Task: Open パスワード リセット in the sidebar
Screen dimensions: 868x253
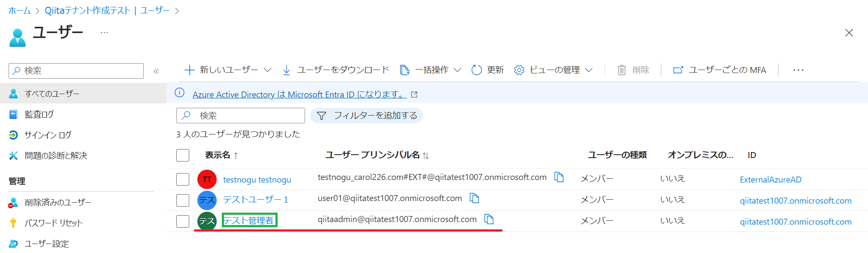Action: coord(53,223)
